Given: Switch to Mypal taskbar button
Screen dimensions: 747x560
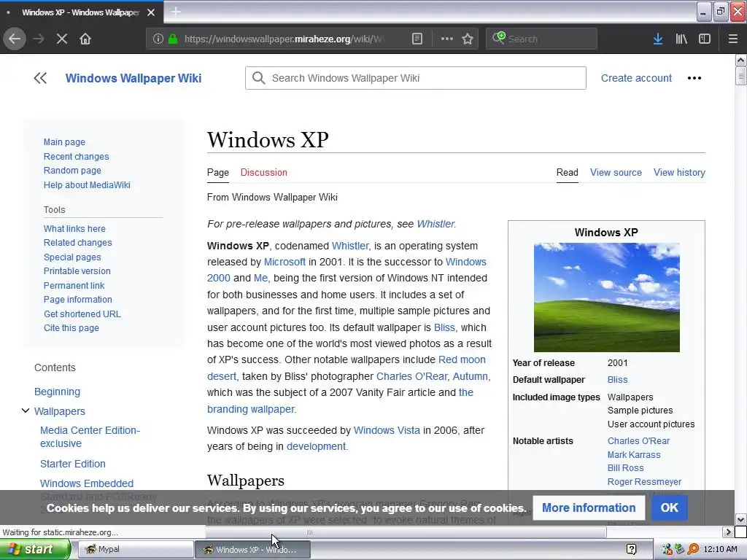Looking at the screenshot, I should [x=135, y=550].
